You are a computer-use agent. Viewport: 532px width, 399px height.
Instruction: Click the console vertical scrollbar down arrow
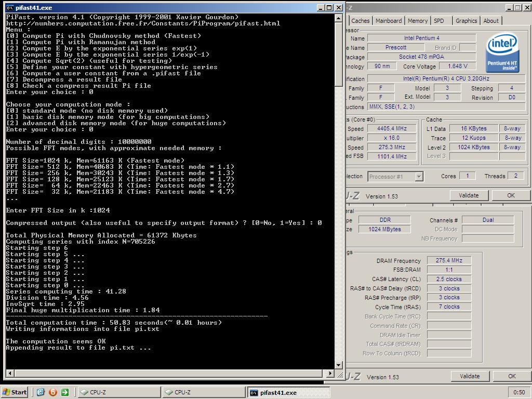click(x=338, y=365)
